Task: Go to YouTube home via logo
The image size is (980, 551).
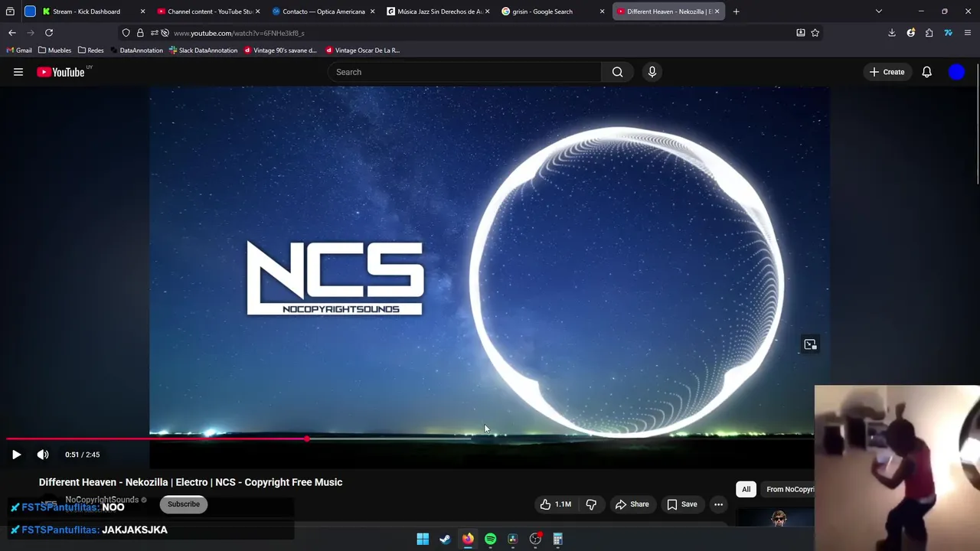Action: click(61, 72)
